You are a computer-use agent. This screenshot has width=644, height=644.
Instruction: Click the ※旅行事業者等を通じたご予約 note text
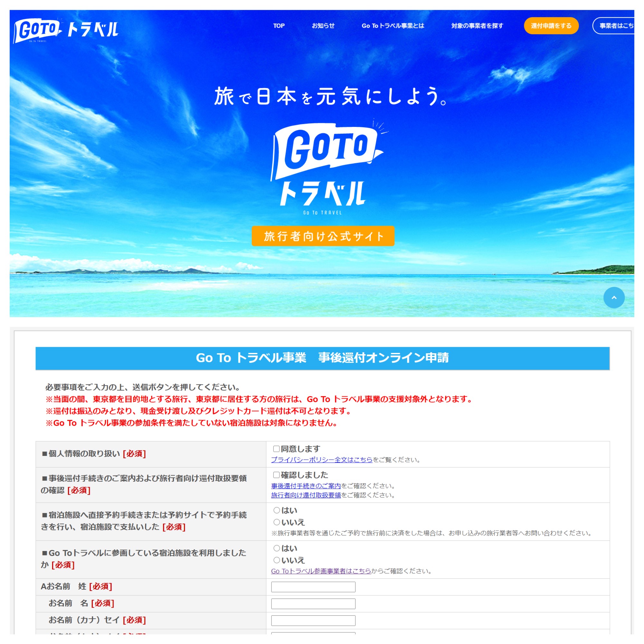(x=432, y=533)
